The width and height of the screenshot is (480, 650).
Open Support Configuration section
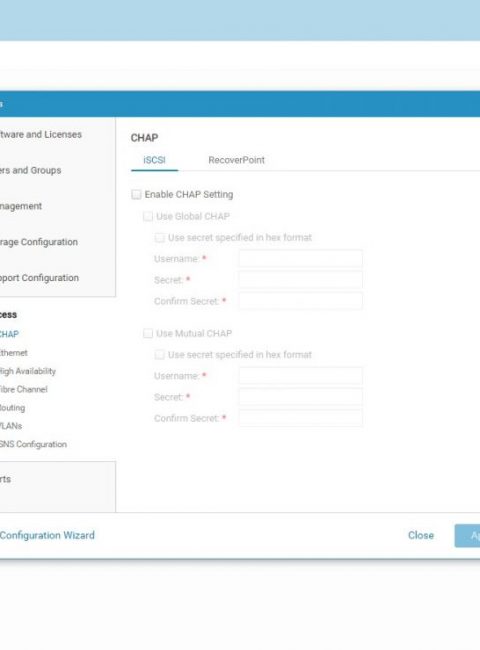pyautogui.click(x=39, y=278)
